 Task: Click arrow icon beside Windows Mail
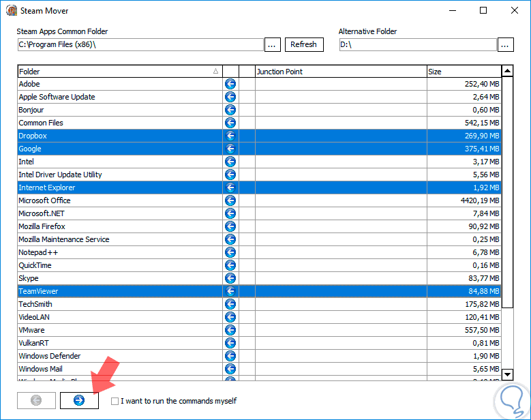click(x=230, y=369)
